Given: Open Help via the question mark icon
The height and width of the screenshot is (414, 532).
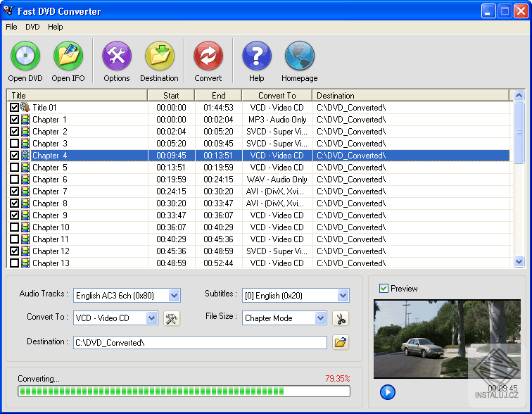Looking at the screenshot, I should (256, 56).
